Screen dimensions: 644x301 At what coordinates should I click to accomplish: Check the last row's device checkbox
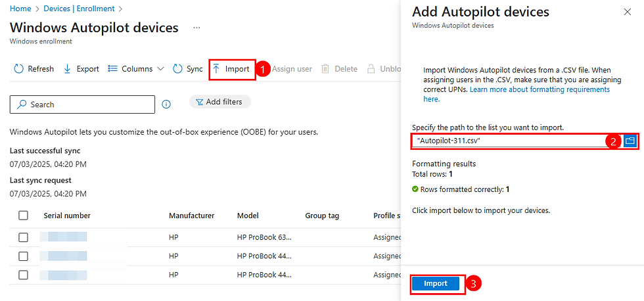click(24, 275)
